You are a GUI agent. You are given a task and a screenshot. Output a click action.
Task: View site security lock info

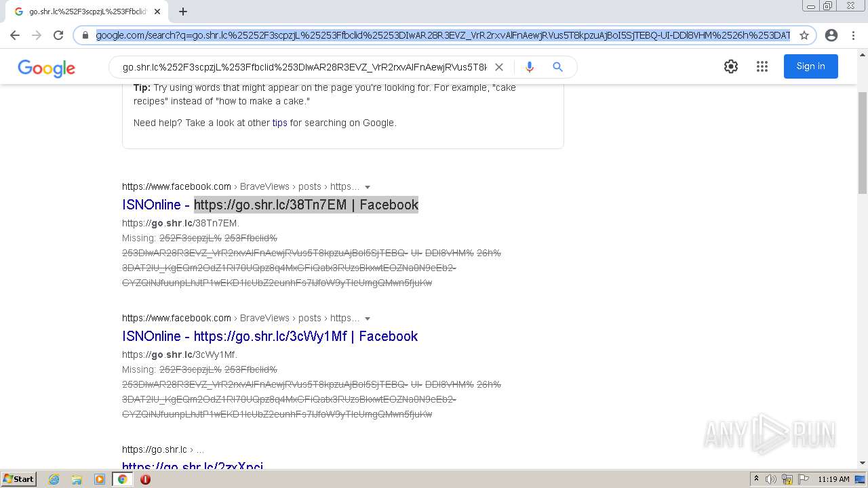85,35
